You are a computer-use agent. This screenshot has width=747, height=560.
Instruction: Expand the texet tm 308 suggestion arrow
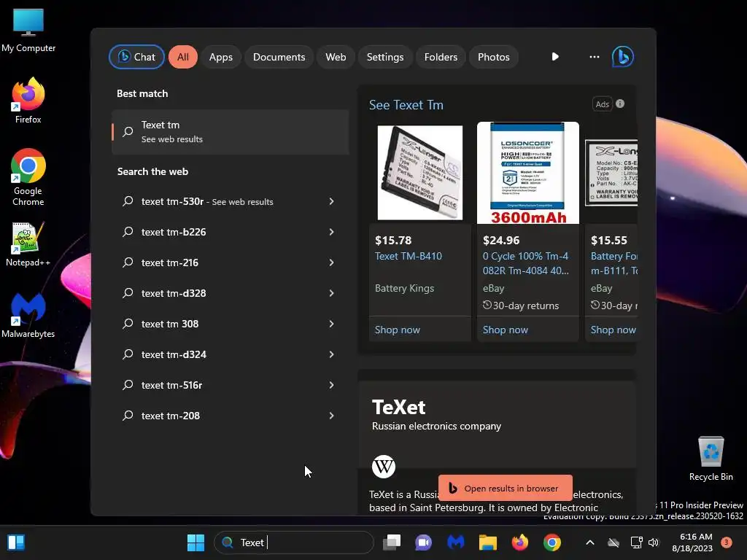pos(332,324)
